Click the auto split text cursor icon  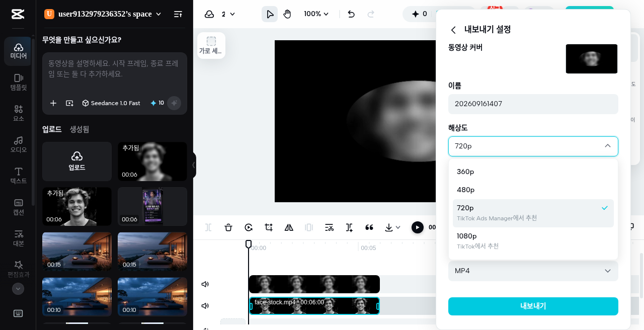pyautogui.click(x=349, y=227)
